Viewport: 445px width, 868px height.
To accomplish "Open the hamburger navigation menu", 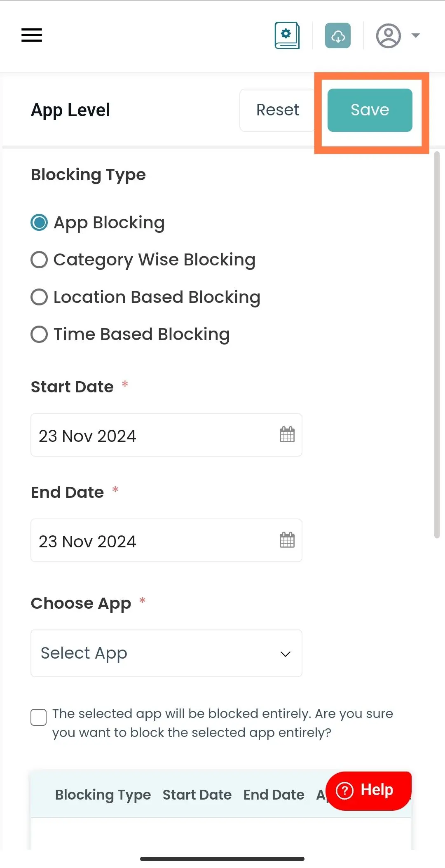I will [x=32, y=35].
